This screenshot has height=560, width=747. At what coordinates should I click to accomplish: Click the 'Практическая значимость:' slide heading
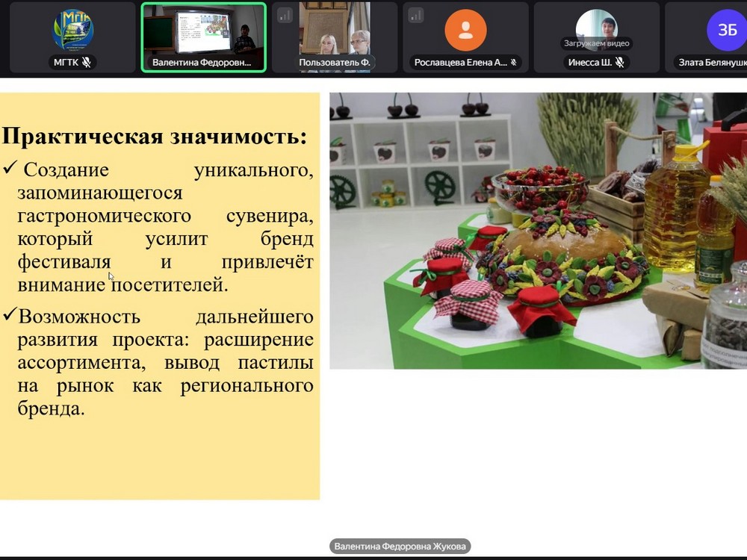154,137
